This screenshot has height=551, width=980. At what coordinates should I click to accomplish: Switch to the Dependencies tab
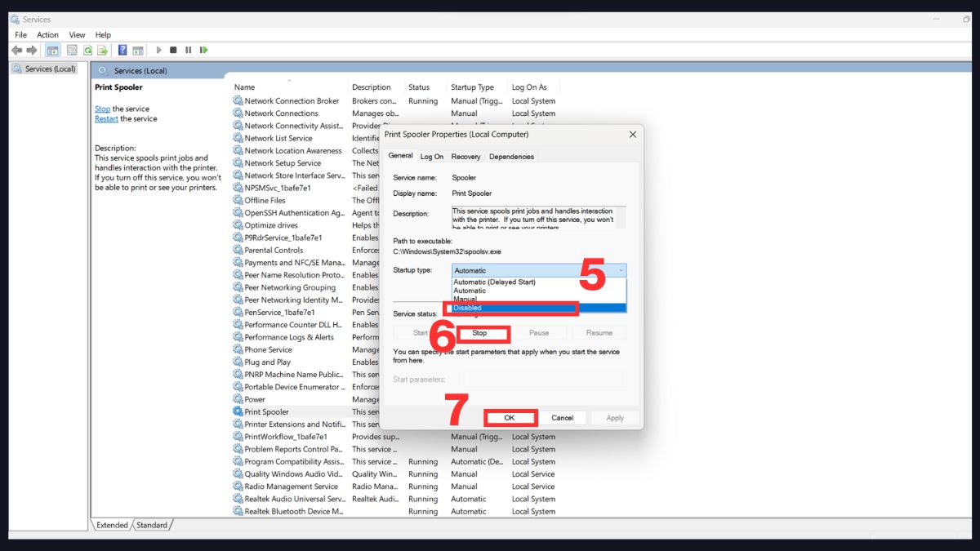(x=511, y=157)
